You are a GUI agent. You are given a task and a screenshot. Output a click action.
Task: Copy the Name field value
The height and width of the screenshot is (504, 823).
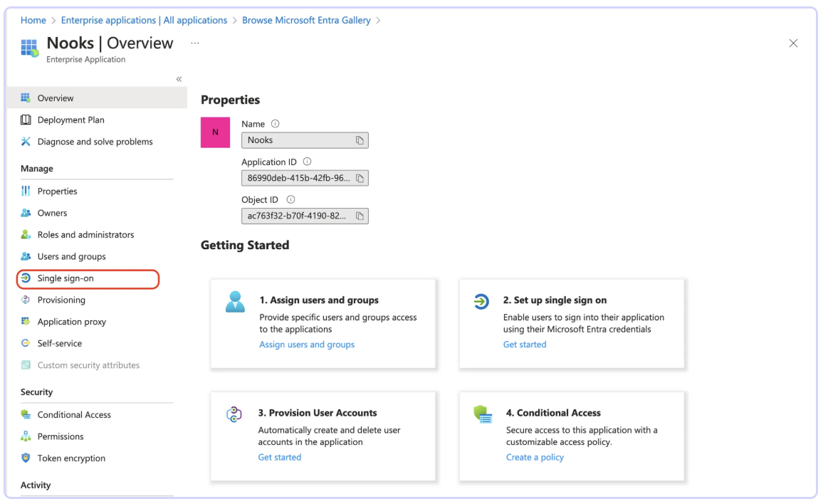360,140
